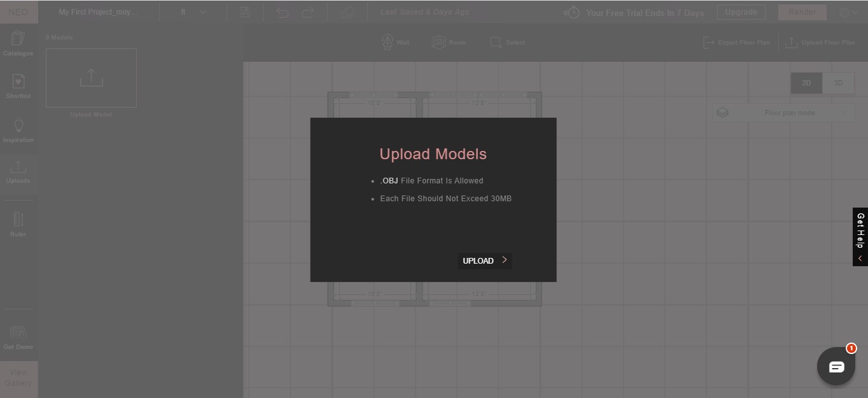Viewport: 868px width, 398px height.
Task: Click the UPLOAD button in dialog
Action: click(484, 260)
